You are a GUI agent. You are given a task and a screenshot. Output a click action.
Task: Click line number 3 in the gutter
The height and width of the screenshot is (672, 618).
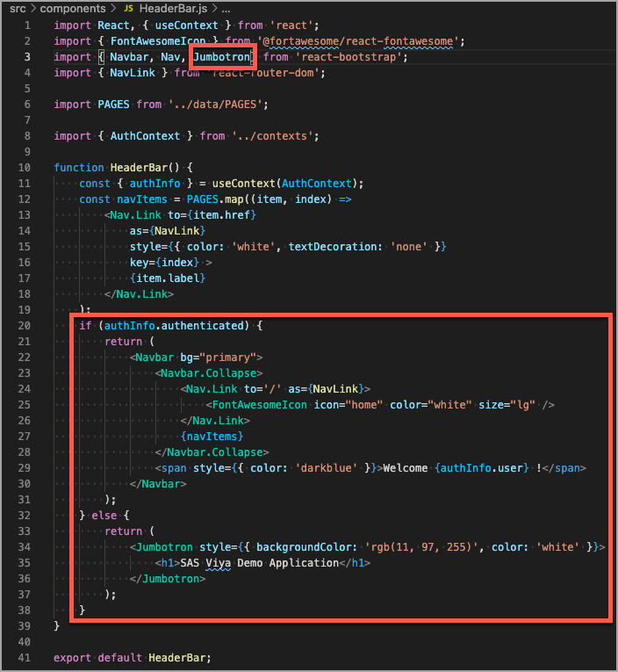(x=27, y=57)
